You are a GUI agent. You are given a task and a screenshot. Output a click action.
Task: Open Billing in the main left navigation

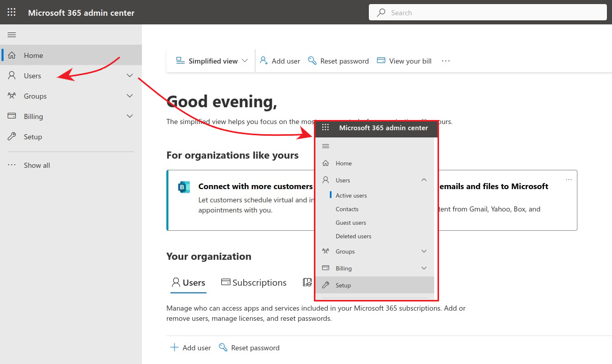pyautogui.click(x=71, y=116)
